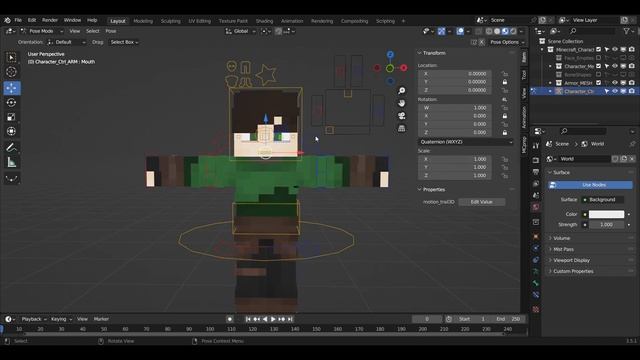This screenshot has width=640, height=360.
Task: Toggle the Armor_MESH collection checkbox
Action: coord(599,83)
